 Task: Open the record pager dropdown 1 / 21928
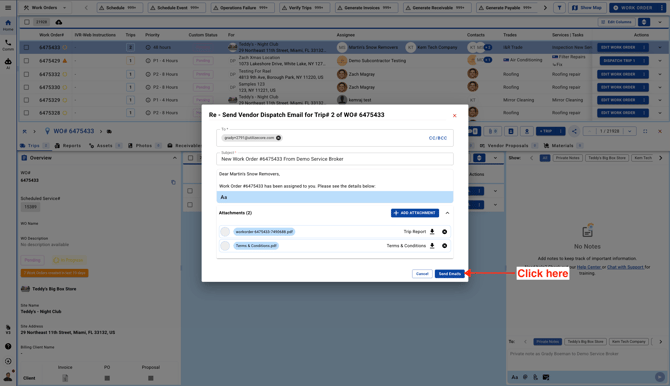tap(629, 131)
